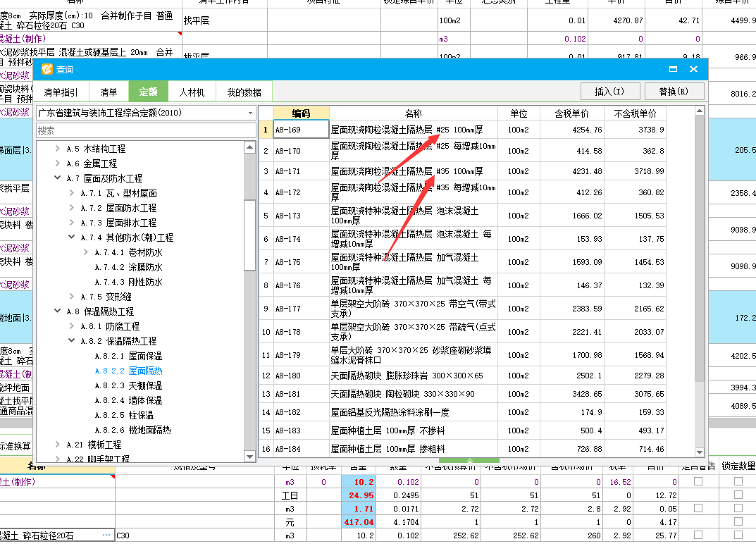Open the 人材机 tab
756x551 pixels.
pyautogui.click(x=192, y=92)
